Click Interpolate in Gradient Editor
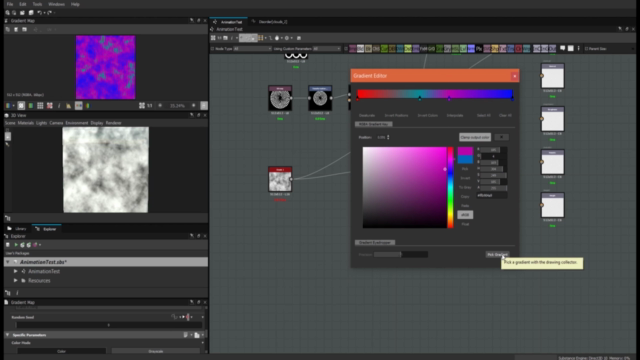The width and height of the screenshot is (640, 360). coord(455,116)
